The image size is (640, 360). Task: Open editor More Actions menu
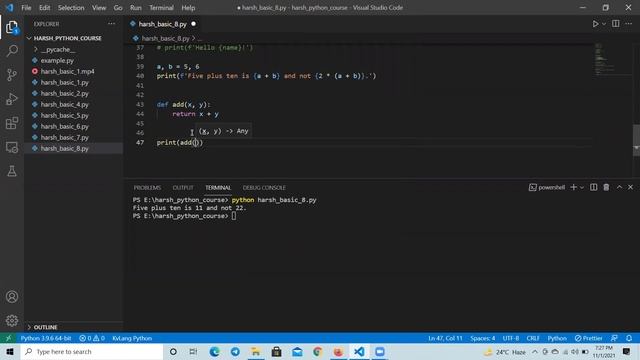coord(629,24)
